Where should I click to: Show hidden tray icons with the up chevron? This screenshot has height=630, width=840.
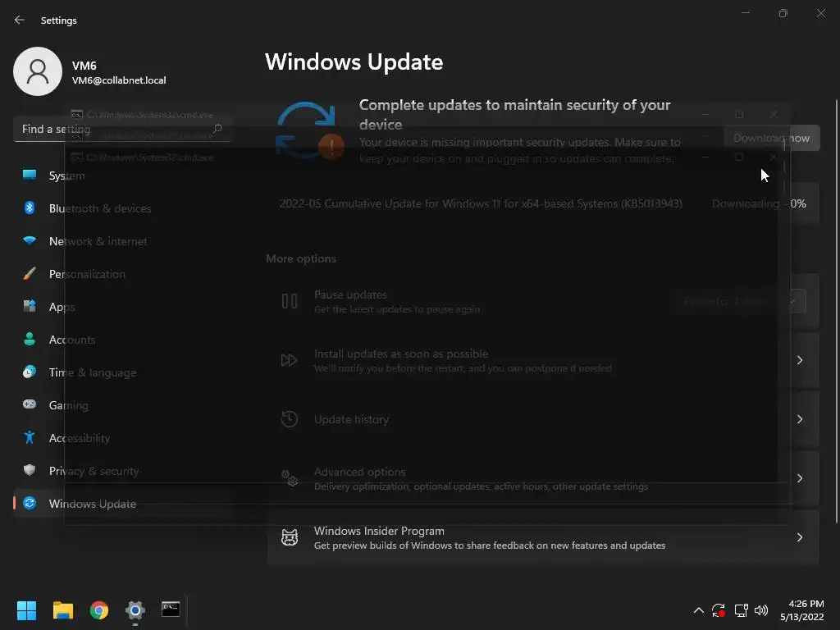coord(699,610)
